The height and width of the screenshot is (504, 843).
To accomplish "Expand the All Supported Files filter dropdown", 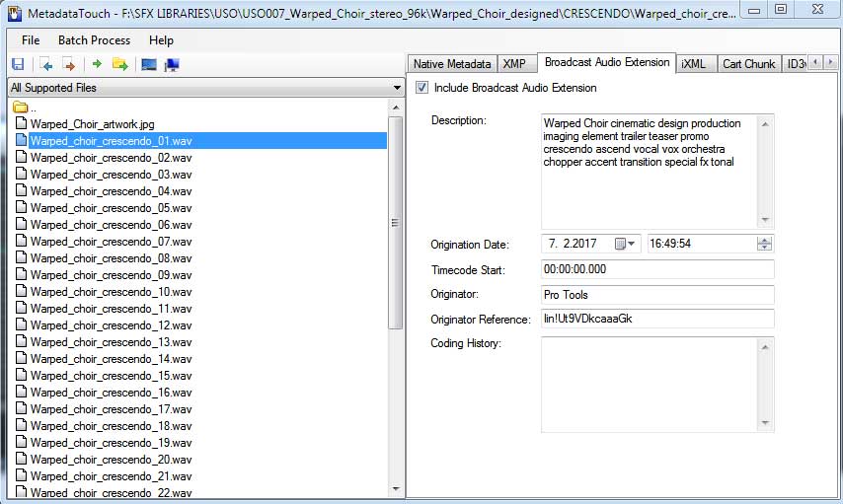I will [396, 88].
